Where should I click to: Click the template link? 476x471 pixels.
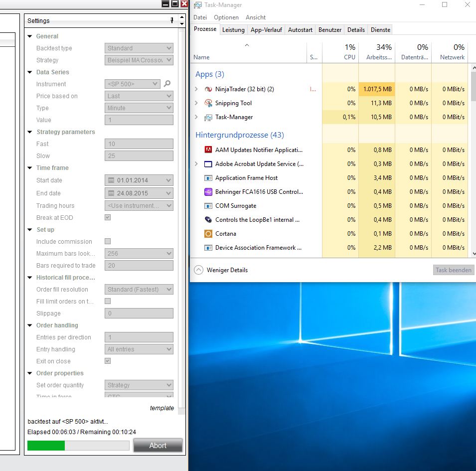coord(162,408)
